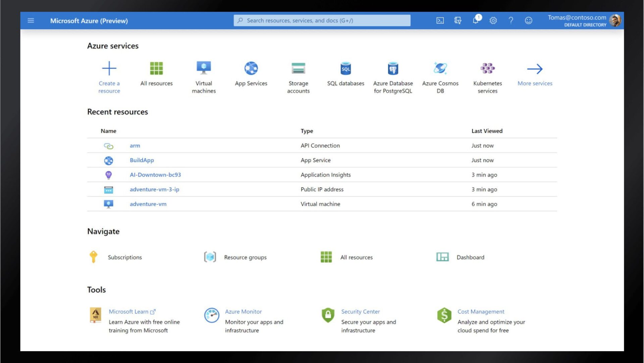Open Azure Database for PostgreSQL icon
Screen dimensions: 644x363
[393, 69]
